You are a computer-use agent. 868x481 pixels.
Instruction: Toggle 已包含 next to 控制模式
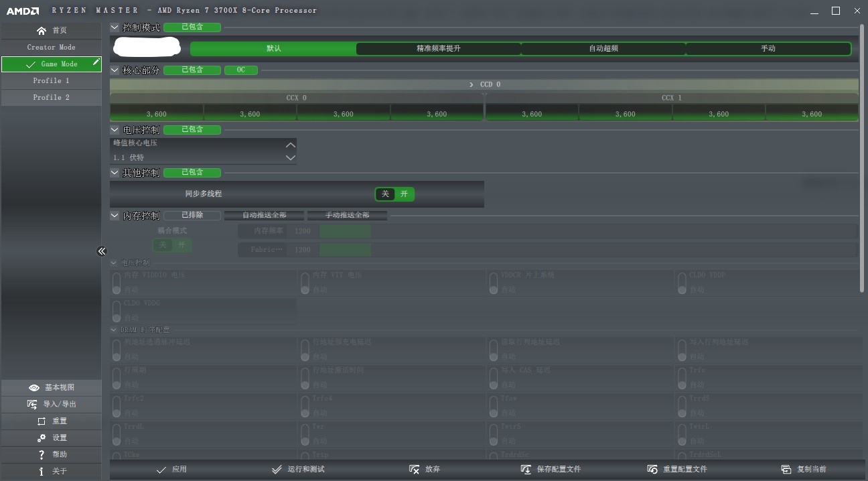click(192, 27)
